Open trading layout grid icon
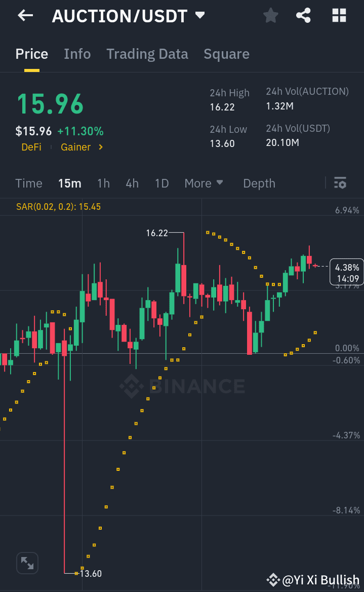The height and width of the screenshot is (592, 364). click(338, 16)
